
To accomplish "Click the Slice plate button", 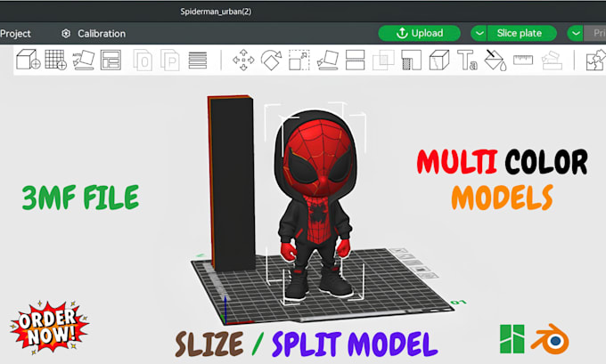I will point(521,33).
